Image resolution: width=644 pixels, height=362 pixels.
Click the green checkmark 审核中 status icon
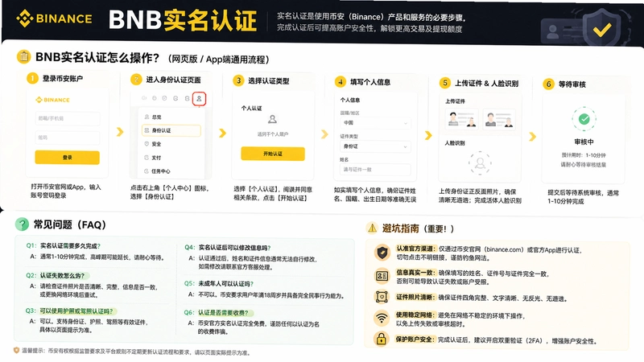click(x=584, y=119)
